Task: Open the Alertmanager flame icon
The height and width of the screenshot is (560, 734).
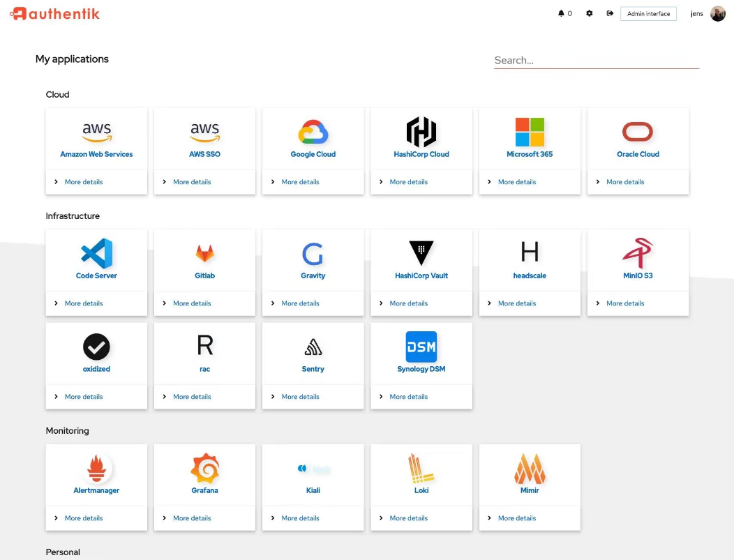Action: (96, 468)
